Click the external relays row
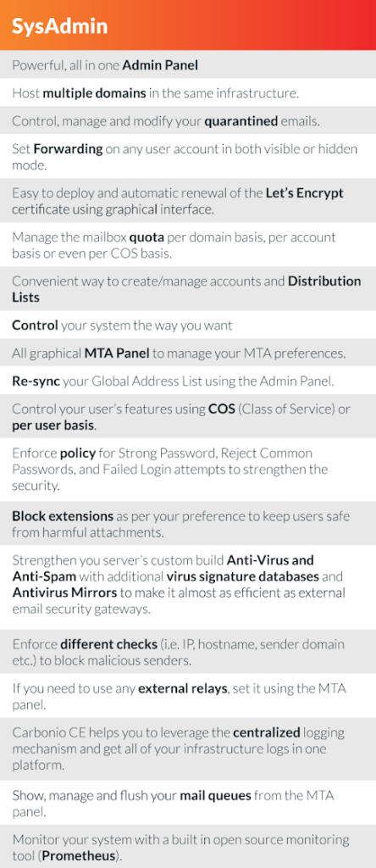The image size is (376, 868). (x=188, y=695)
